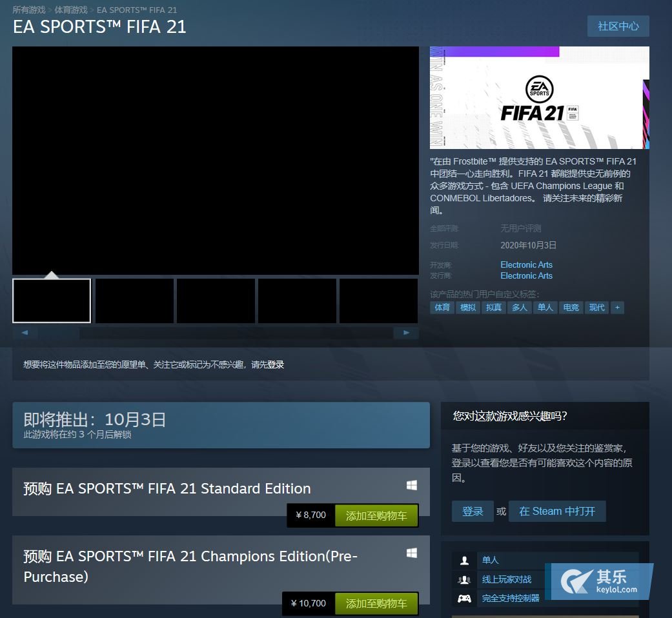Image resolution: width=672 pixels, height=618 pixels.
Task: Click the controller support gamepad icon
Action: (x=464, y=598)
